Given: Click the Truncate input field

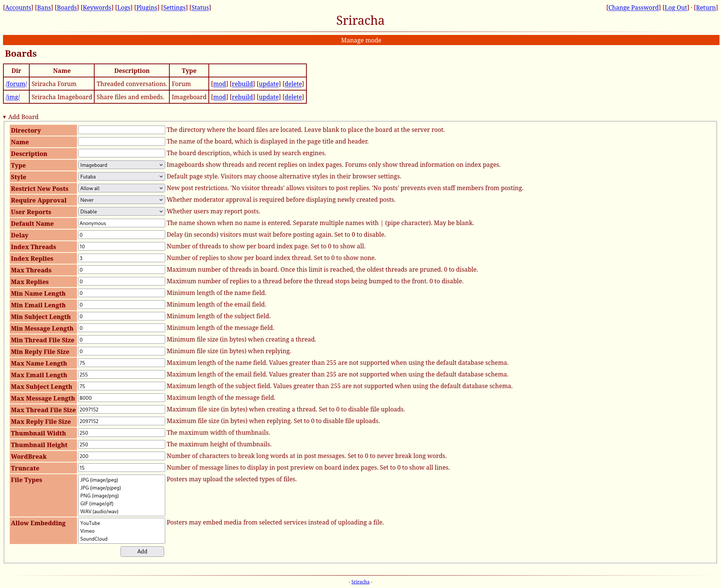Looking at the screenshot, I should click(122, 468).
